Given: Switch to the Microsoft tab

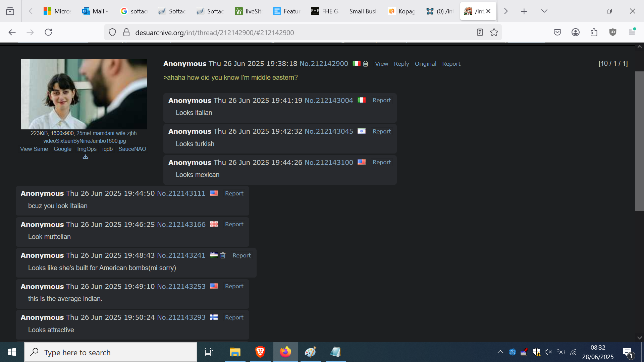Looking at the screenshot, I should click(57, 11).
